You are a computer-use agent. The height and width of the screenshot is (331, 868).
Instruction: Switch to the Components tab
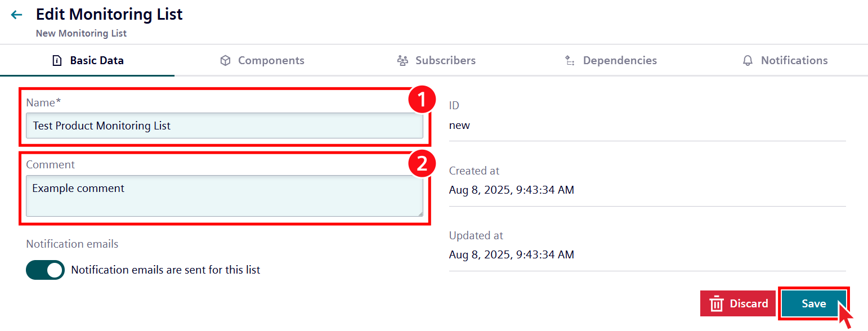click(x=271, y=61)
